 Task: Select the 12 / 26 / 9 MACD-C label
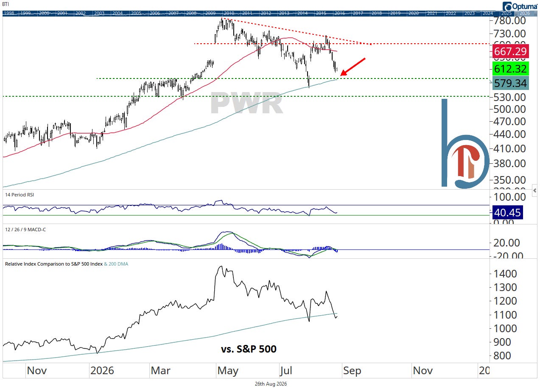pos(25,229)
